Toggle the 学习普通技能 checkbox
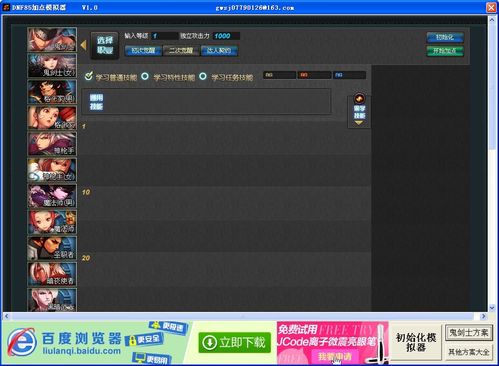Image resolution: width=499 pixels, height=366 pixels. (x=88, y=76)
